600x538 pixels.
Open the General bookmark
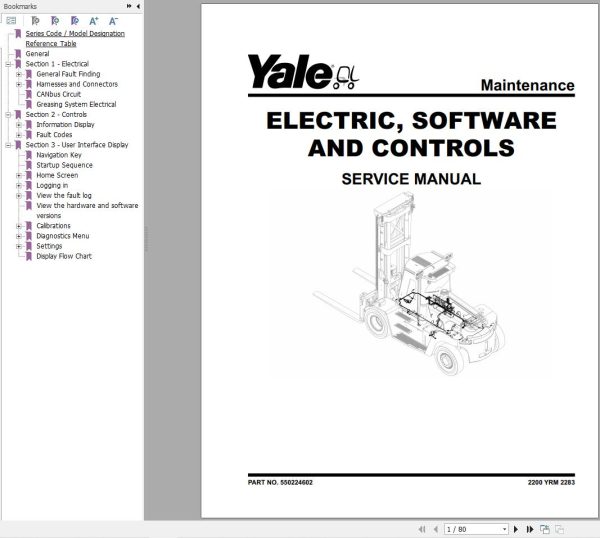37,54
